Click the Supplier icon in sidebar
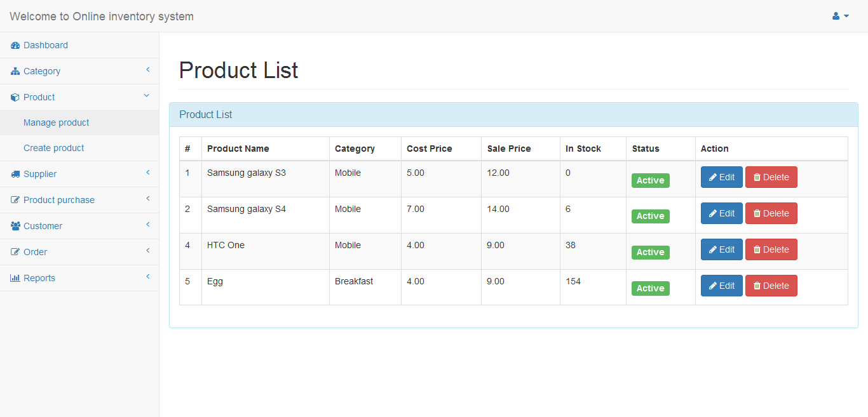This screenshot has width=868, height=417. tap(14, 173)
